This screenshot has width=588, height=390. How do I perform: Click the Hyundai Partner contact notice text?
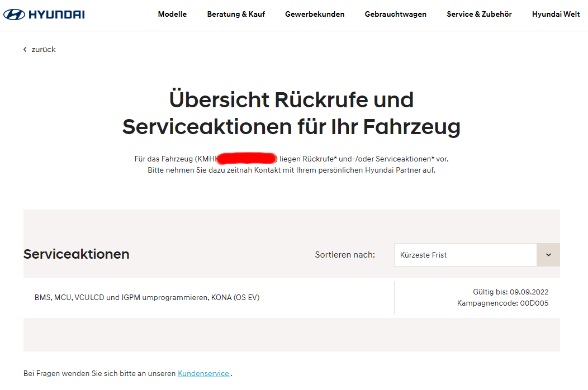[291, 170]
